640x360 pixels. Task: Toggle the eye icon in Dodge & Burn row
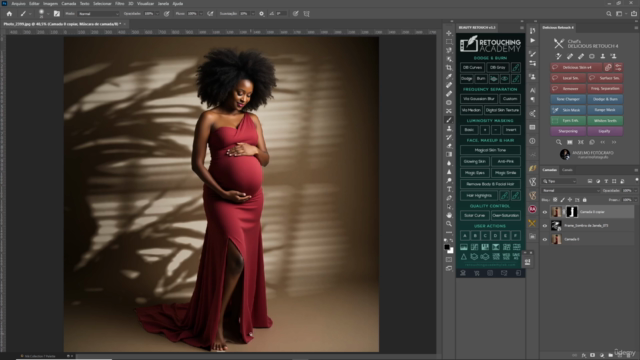(x=504, y=79)
